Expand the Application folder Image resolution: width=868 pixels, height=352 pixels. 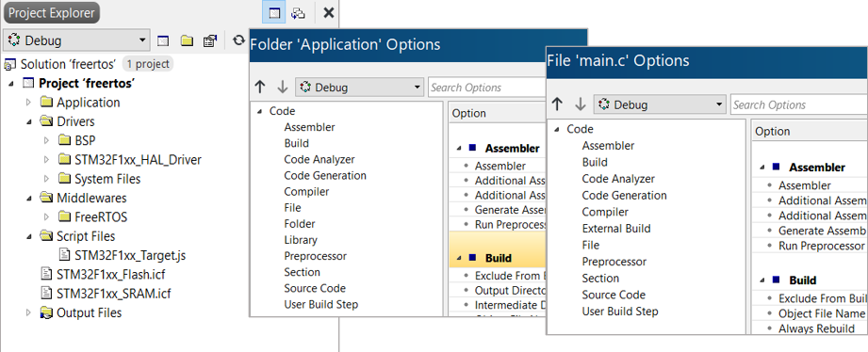(29, 103)
